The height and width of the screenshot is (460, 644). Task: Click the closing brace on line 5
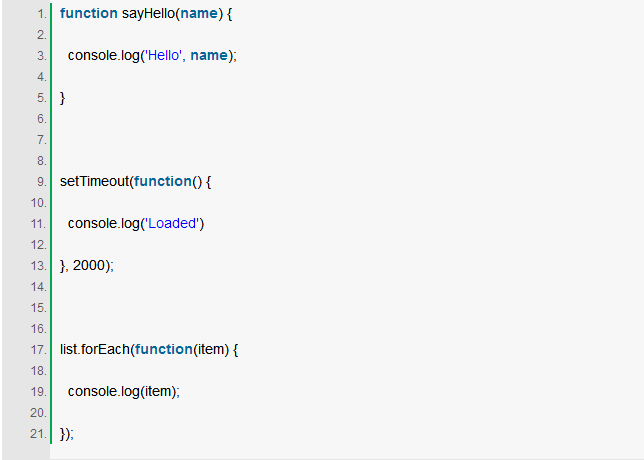tap(62, 98)
